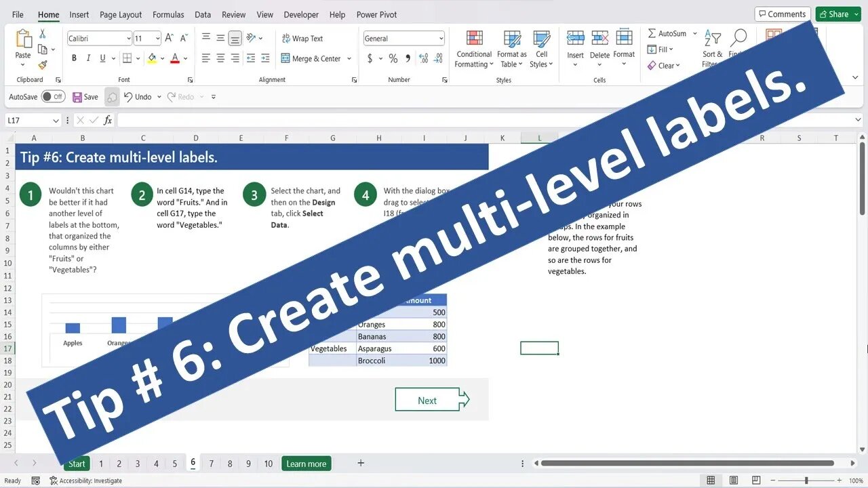Expand Merge & Center options arrow

tap(349, 59)
